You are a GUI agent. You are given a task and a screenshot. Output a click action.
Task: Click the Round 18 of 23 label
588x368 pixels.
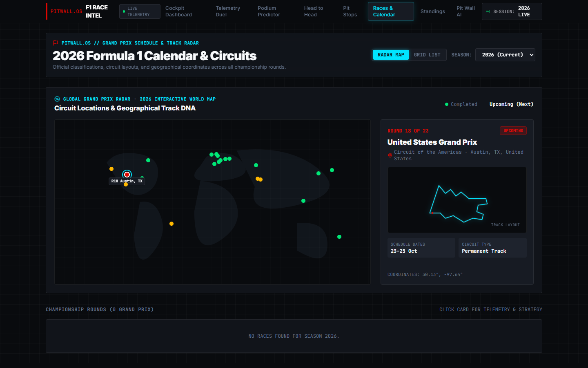(408, 131)
